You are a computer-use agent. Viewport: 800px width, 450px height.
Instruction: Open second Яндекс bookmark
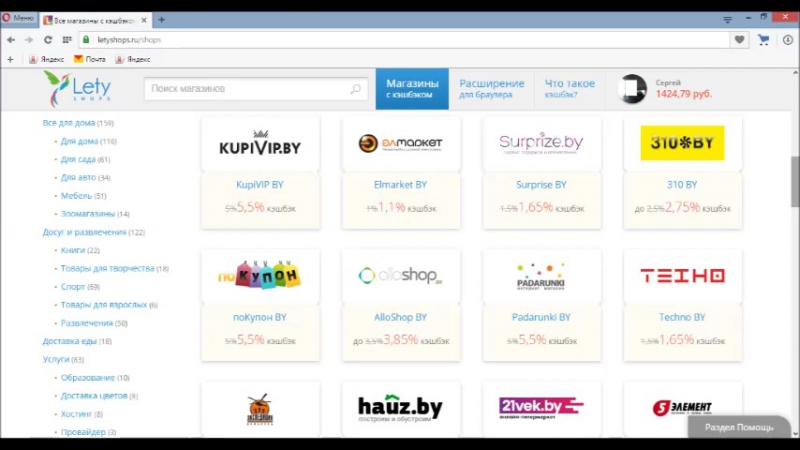click(x=133, y=59)
